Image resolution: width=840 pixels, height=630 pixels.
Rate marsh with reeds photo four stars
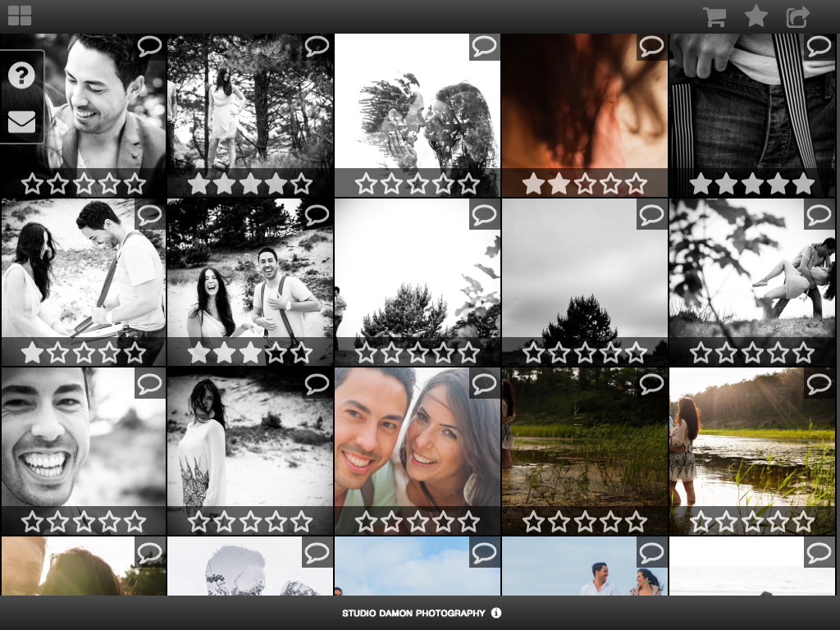[x=610, y=521]
